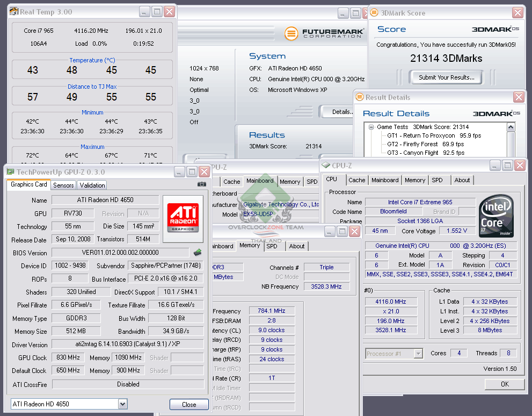This screenshot has width=532, height=416.
Task: Click the 3DMark Score window title icon
Action: click(x=374, y=13)
